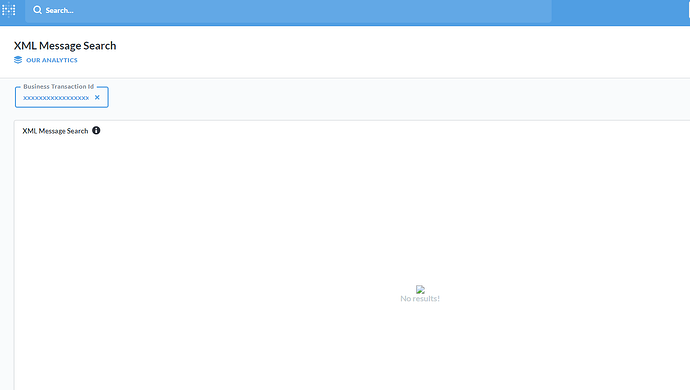This screenshot has width=690, height=390.
Task: Click the filter value xxxxxxxx text
Action: (x=56, y=98)
